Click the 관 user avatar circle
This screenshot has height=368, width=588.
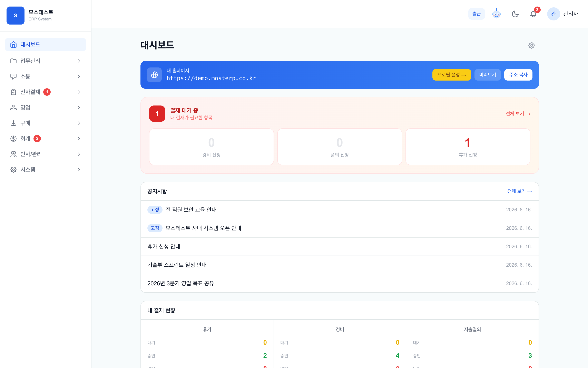coord(553,14)
